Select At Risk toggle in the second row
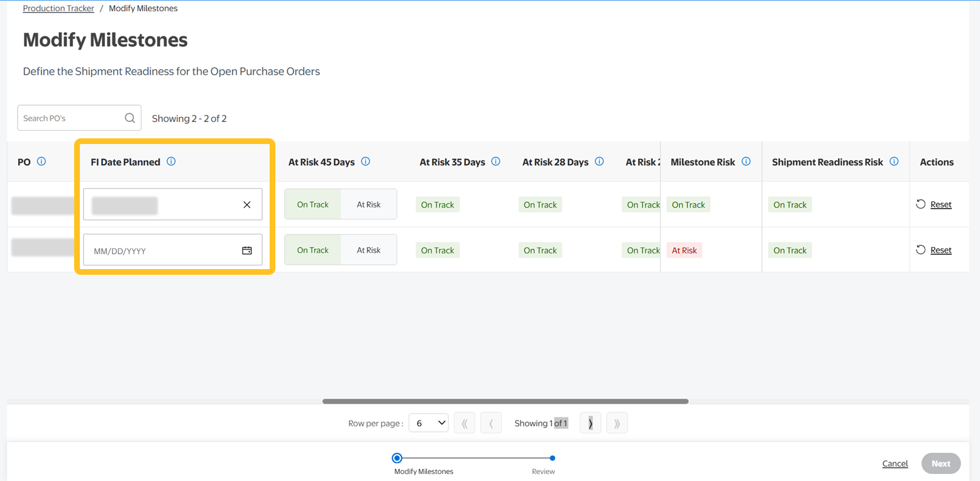Screen dimensions: 980x481 369,250
